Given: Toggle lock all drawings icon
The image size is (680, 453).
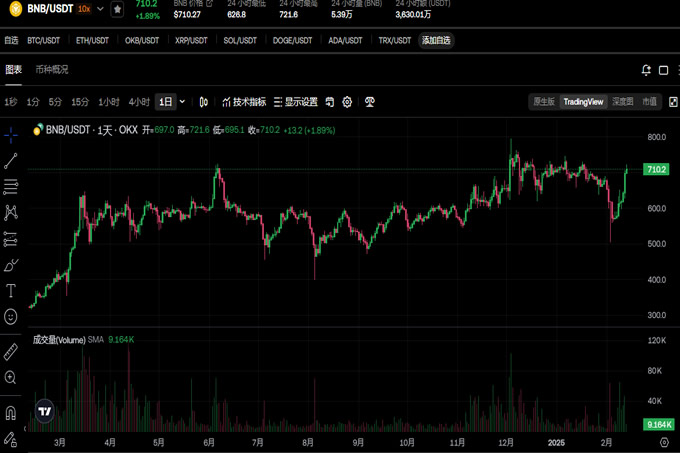Looking at the screenshot, I should pos(11,439).
